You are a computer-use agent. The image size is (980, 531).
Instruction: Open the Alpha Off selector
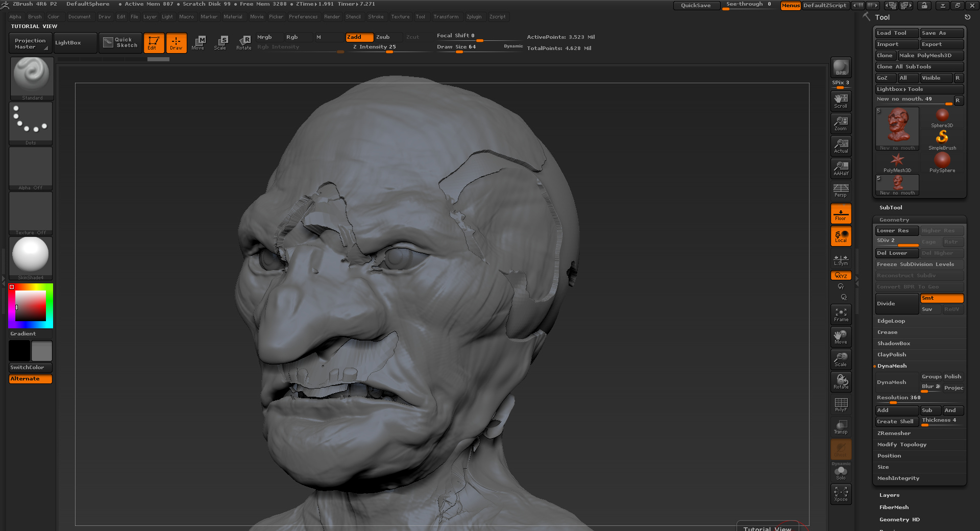click(31, 168)
